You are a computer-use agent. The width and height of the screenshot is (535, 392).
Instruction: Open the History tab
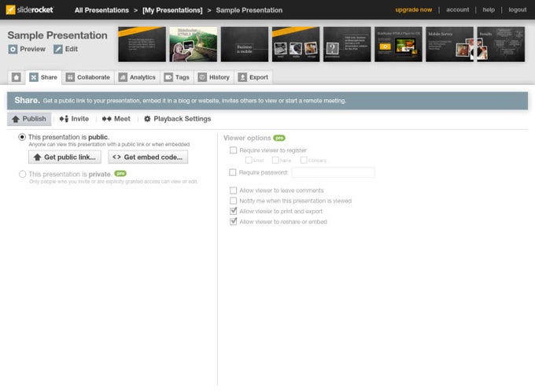(214, 77)
